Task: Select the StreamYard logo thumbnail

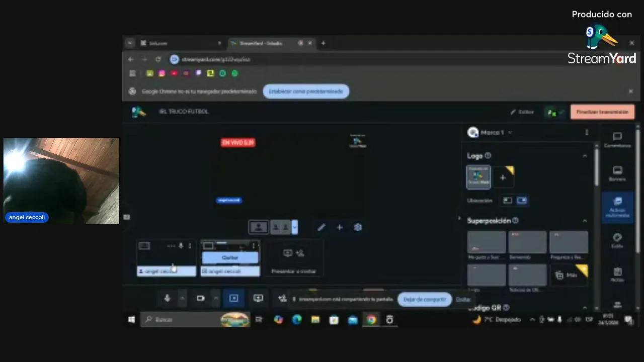Action: (478, 177)
